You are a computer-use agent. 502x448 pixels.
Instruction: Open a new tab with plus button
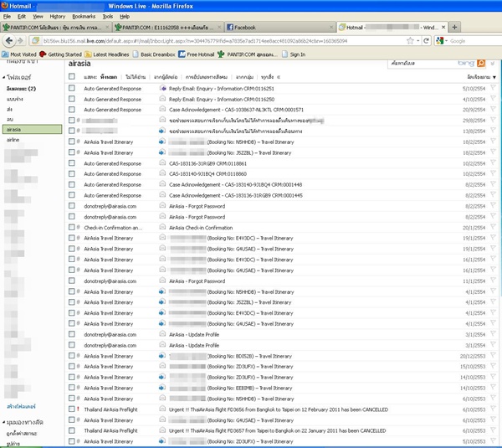[x=454, y=28]
